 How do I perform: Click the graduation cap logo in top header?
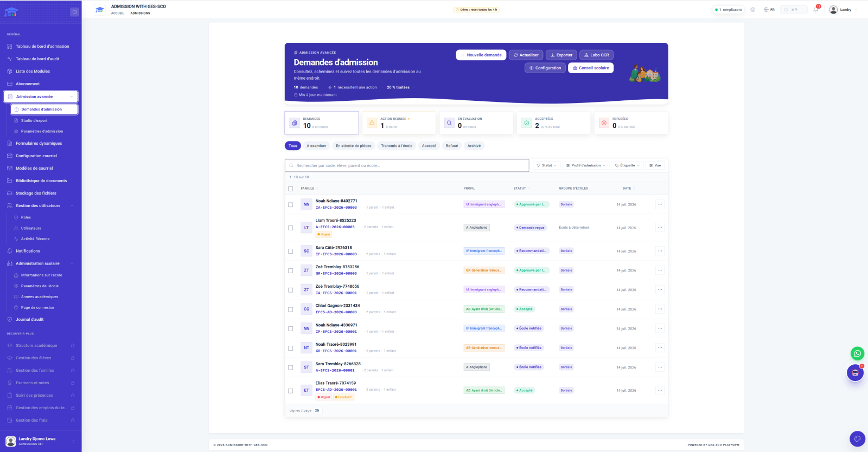[x=100, y=10]
